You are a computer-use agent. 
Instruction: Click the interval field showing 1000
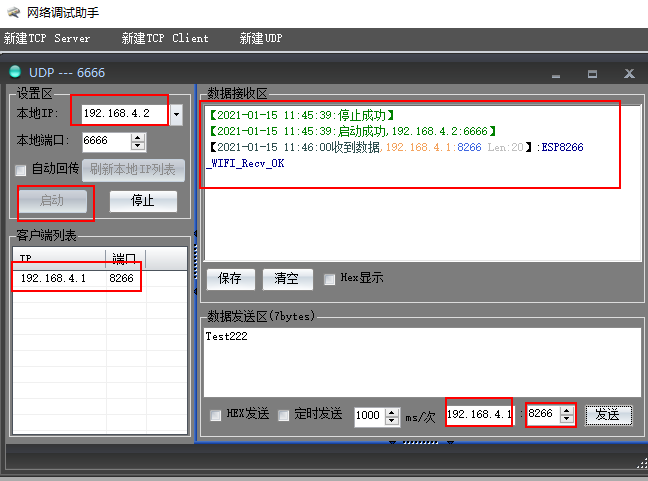point(369,416)
